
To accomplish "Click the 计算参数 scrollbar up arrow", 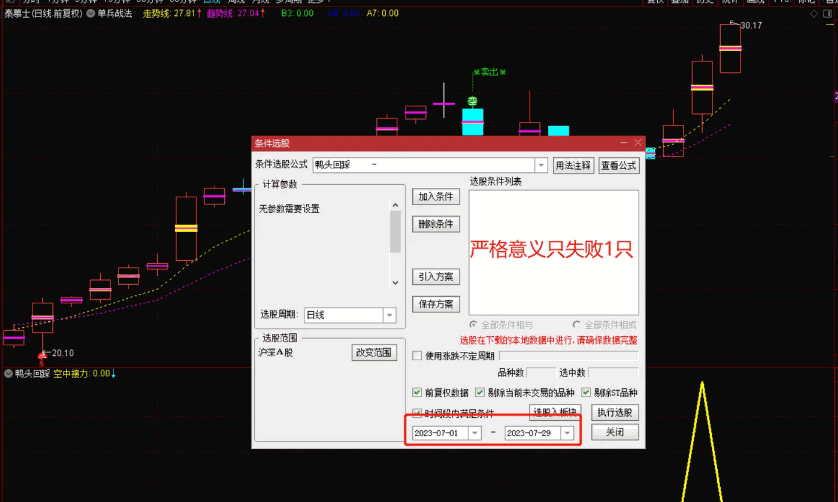I will pos(395,205).
